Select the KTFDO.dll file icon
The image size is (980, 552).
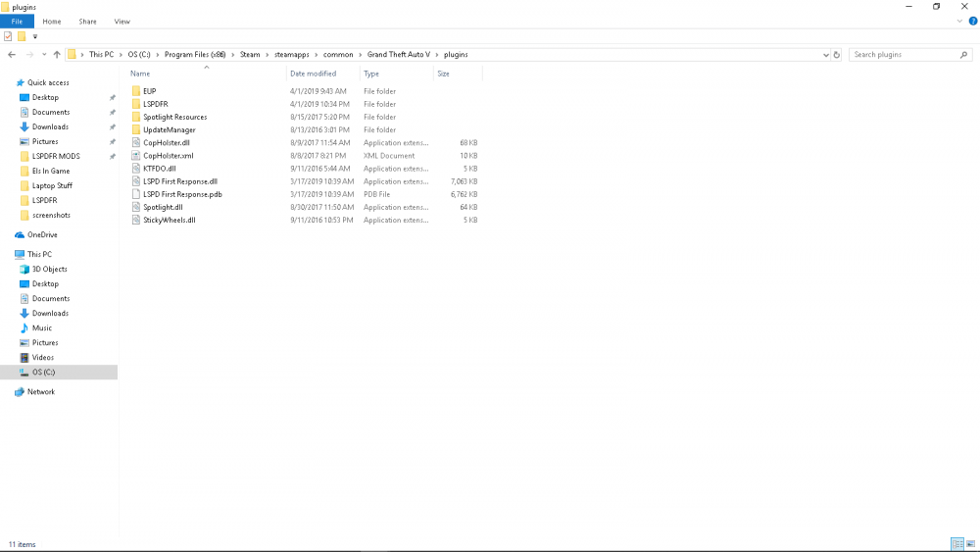pos(136,169)
